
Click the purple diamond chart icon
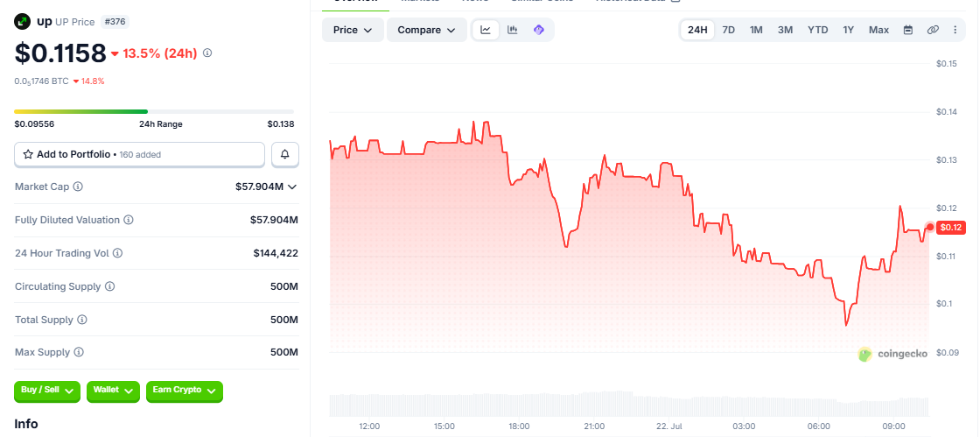tap(539, 30)
